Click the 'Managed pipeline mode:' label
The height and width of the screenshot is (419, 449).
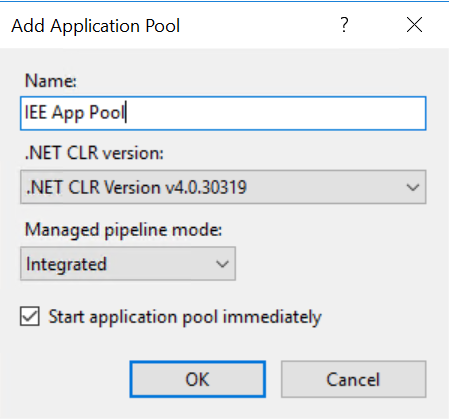[123, 230]
